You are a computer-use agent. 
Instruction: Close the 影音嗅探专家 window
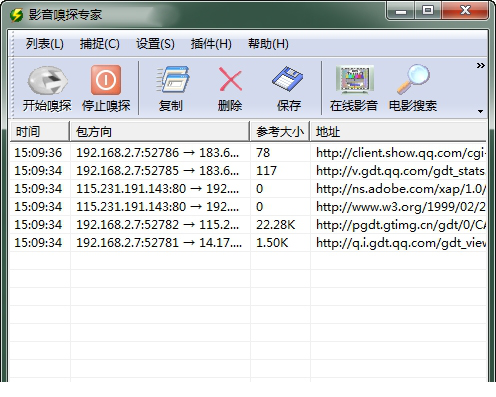[465, 11]
